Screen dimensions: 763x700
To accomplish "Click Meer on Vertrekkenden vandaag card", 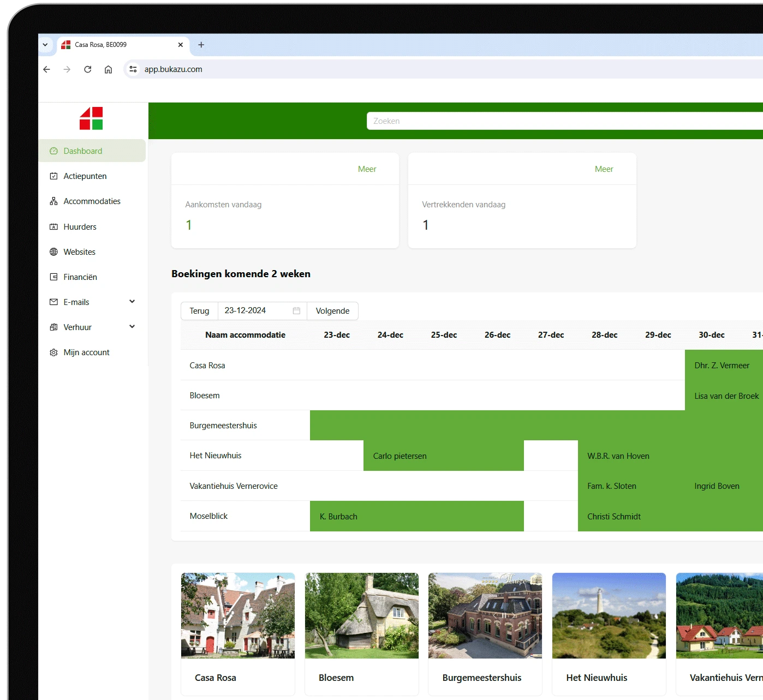I will pyautogui.click(x=604, y=169).
